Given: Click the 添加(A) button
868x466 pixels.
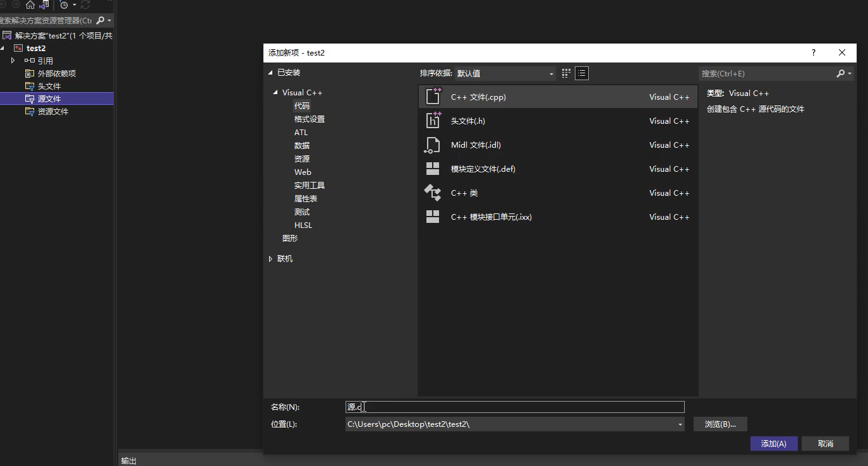Looking at the screenshot, I should (x=773, y=443).
